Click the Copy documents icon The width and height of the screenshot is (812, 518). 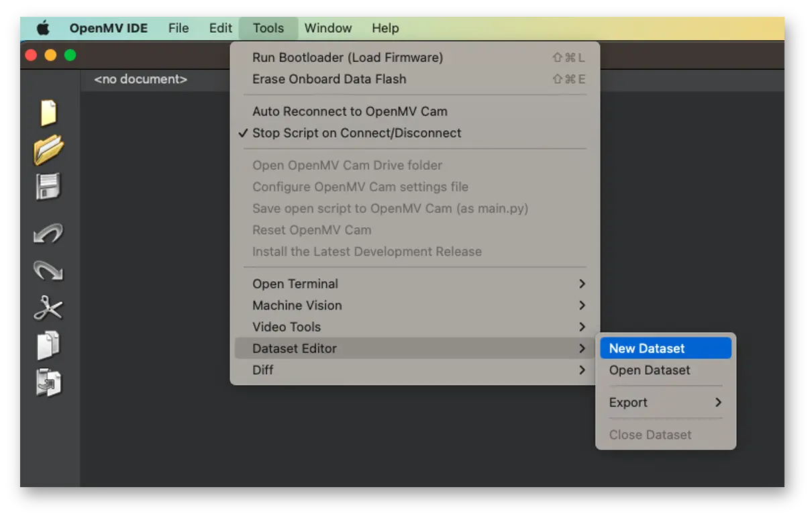(x=48, y=346)
